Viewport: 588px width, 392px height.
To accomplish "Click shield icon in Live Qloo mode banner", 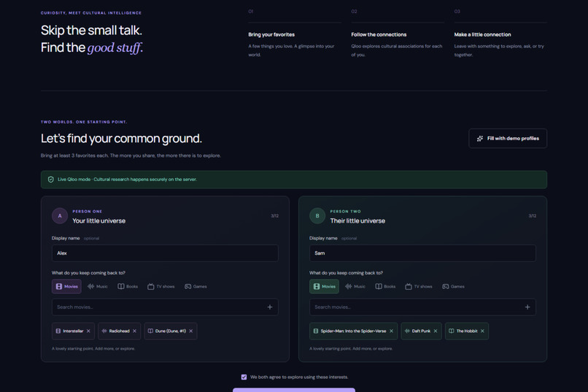I will 51,180.
